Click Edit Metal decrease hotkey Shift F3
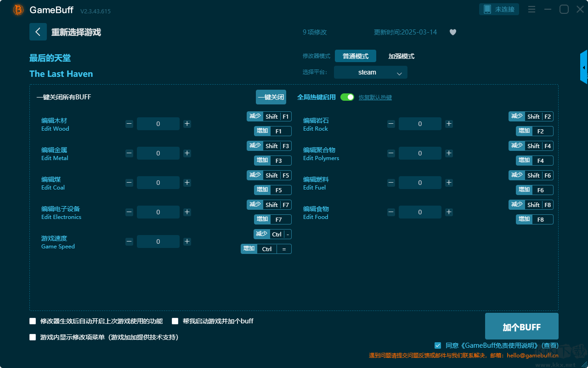The image size is (588, 368). 269,146
